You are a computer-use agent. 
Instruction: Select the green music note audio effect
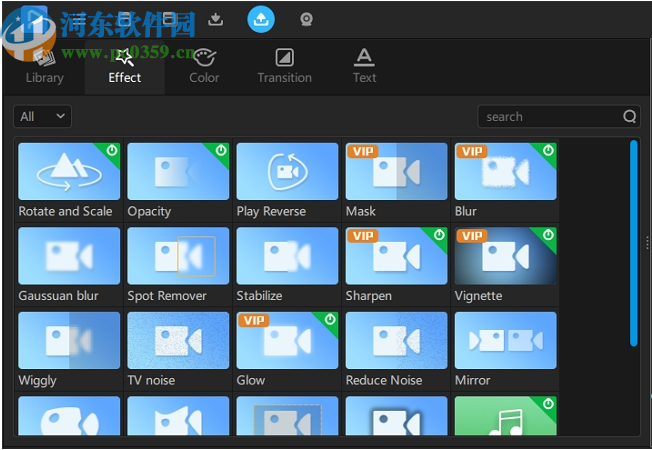point(506,416)
